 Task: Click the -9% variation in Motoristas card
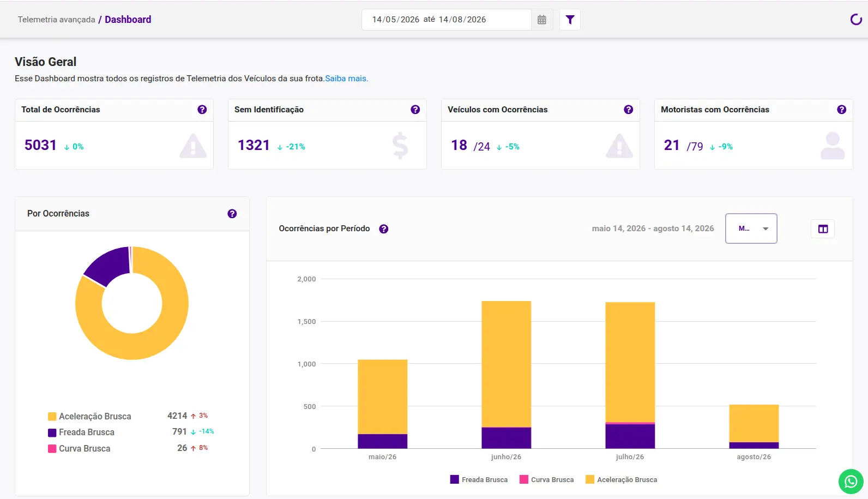coord(721,147)
